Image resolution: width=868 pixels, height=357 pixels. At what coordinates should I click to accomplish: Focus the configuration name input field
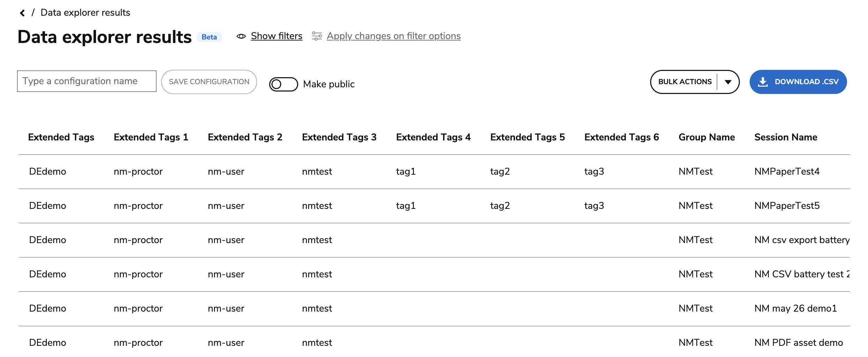pos(87,81)
